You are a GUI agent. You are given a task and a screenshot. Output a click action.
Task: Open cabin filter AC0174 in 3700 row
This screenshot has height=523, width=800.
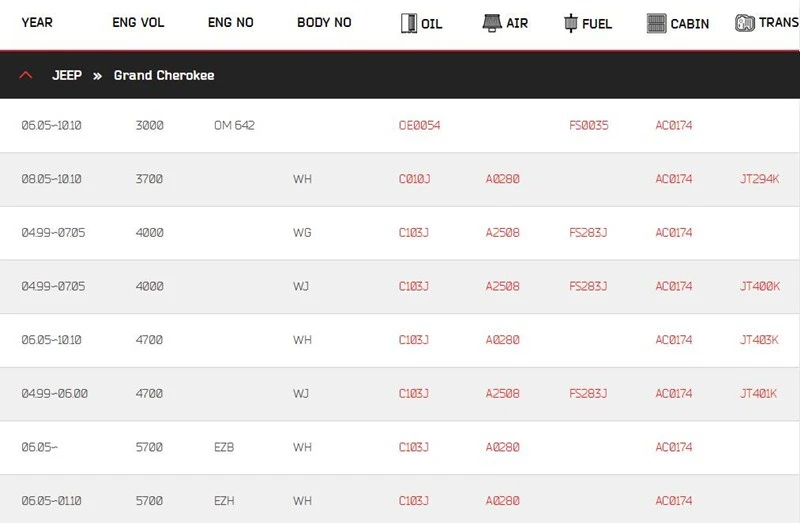(x=674, y=179)
